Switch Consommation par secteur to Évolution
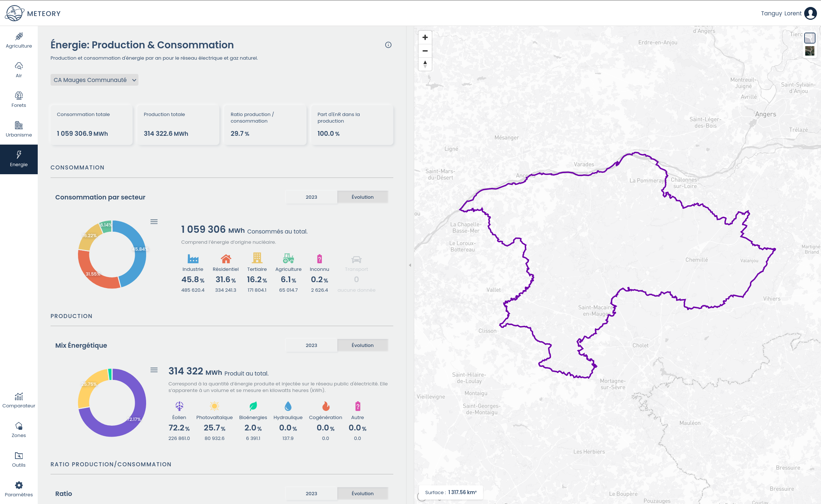821x504 pixels. 363,197
